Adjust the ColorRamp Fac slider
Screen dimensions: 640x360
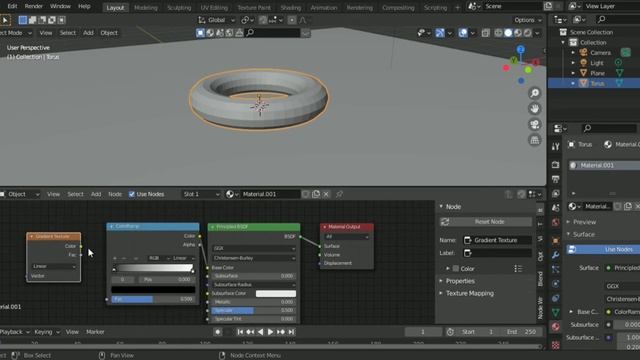coord(153,299)
